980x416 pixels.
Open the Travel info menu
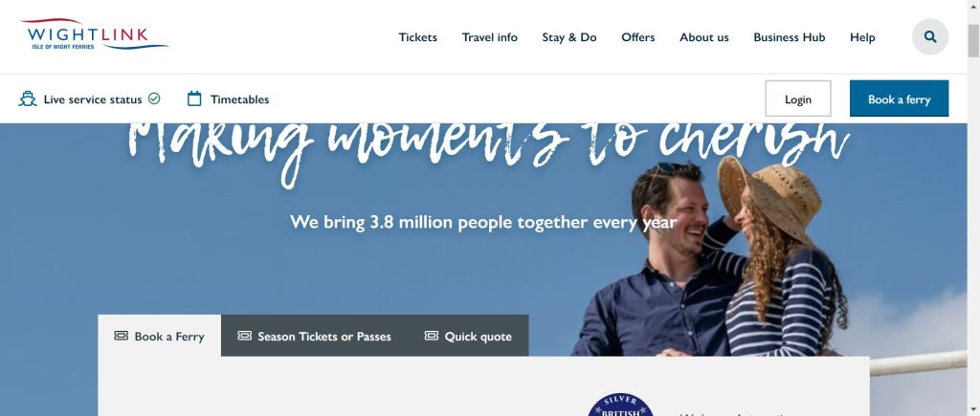point(489,37)
